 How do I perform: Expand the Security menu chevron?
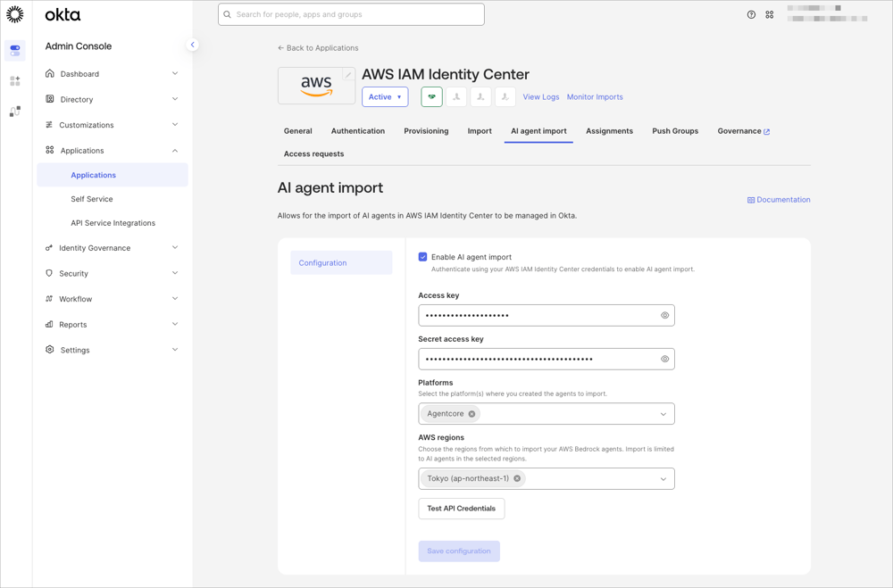coord(175,273)
